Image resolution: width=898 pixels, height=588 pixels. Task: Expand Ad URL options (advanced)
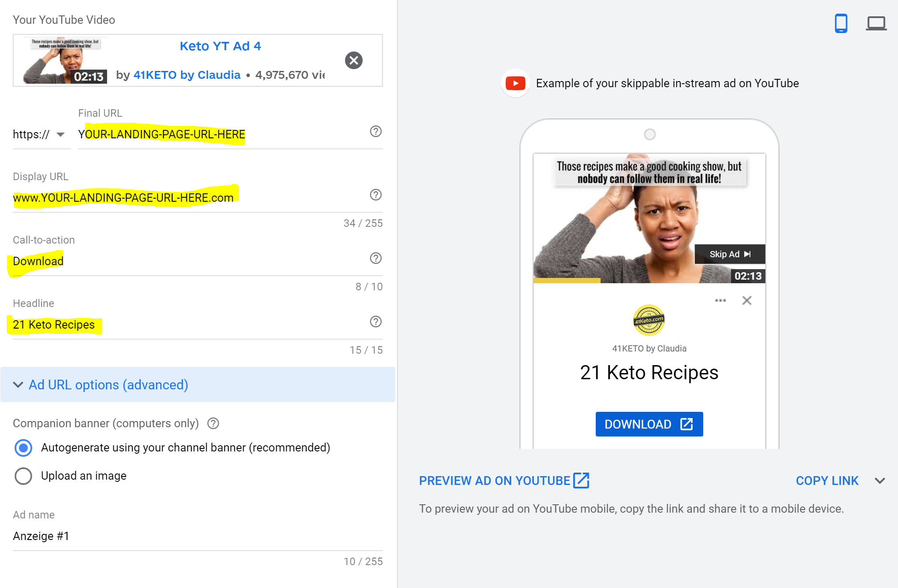108,385
